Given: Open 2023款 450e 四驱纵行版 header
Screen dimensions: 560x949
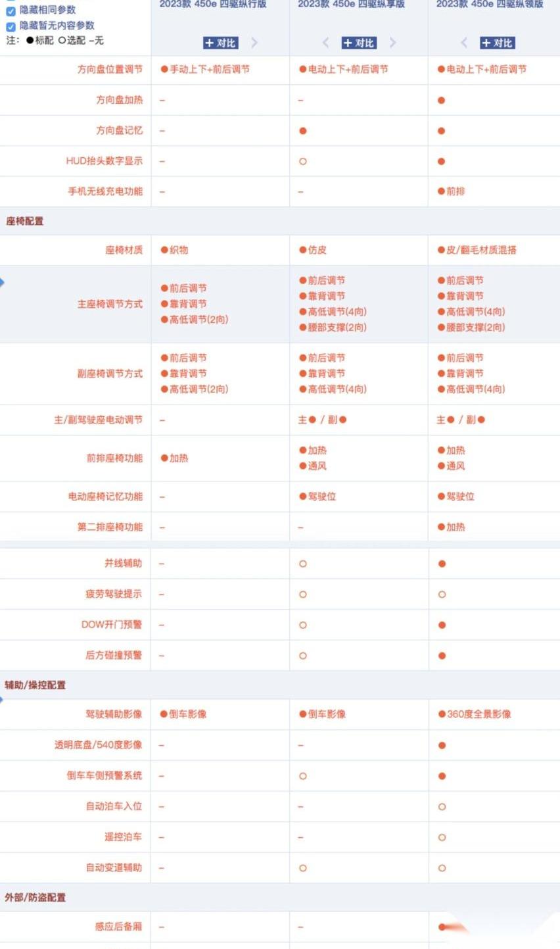Looking at the screenshot, I should [213, 4].
